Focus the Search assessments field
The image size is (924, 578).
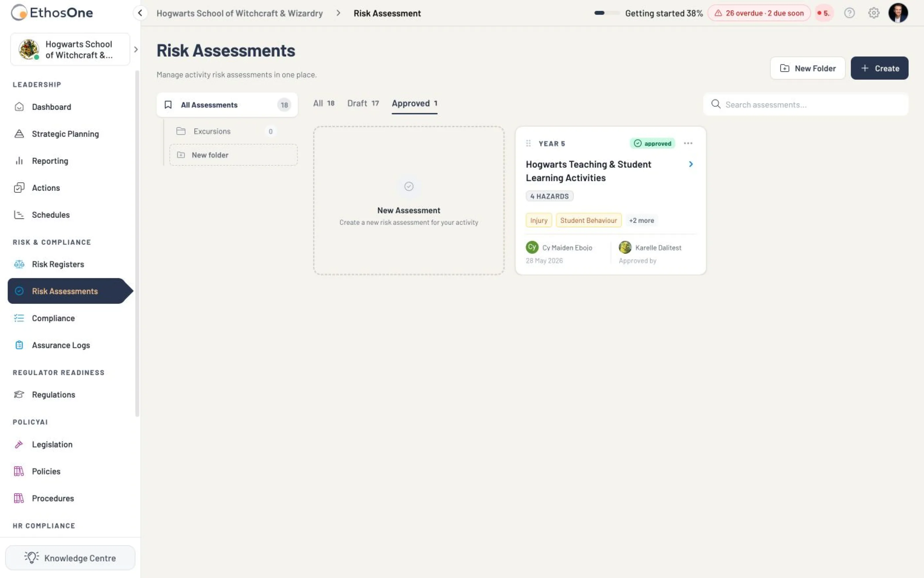806,105
